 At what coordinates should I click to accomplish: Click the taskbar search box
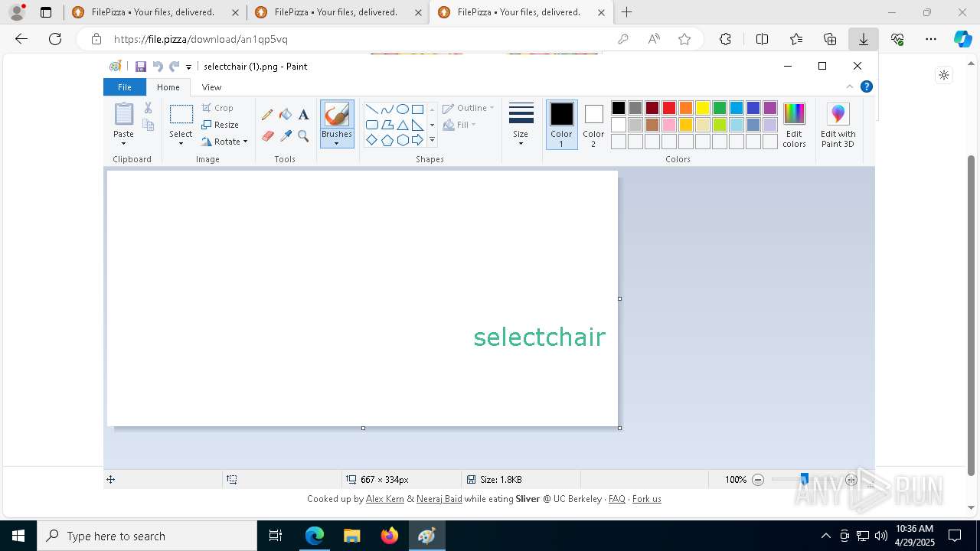click(147, 536)
